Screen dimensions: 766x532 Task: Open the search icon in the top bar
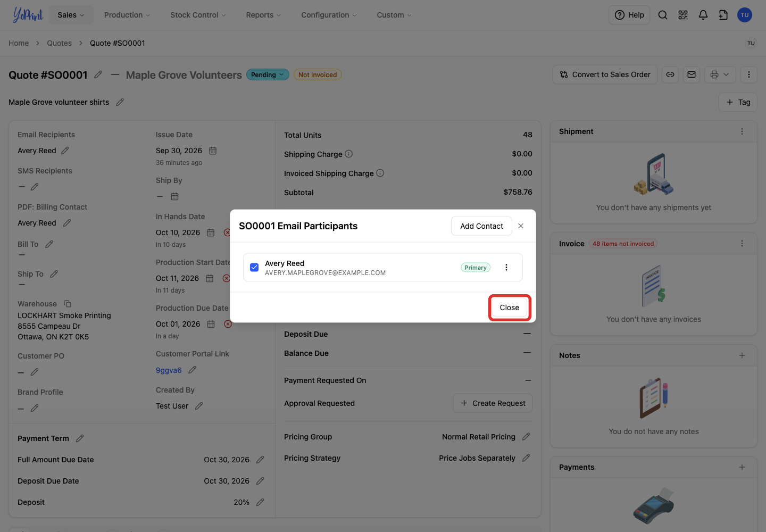point(663,15)
